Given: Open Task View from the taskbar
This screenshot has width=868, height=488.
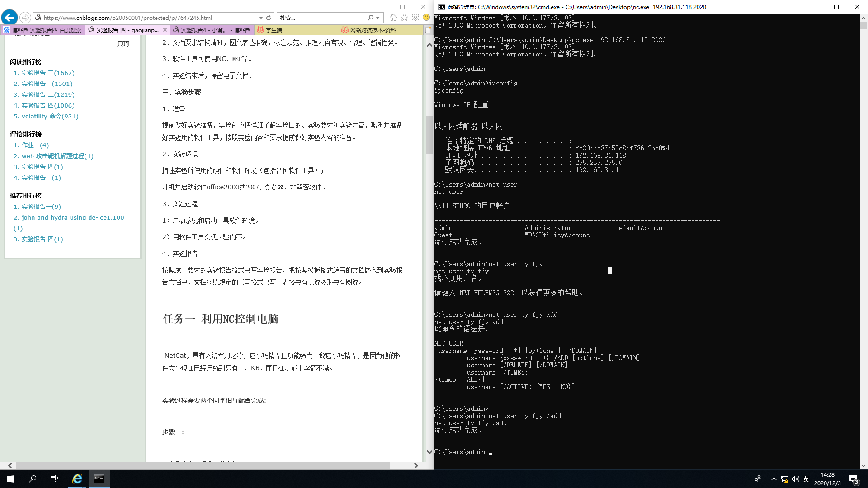Looking at the screenshot, I should 54,479.
